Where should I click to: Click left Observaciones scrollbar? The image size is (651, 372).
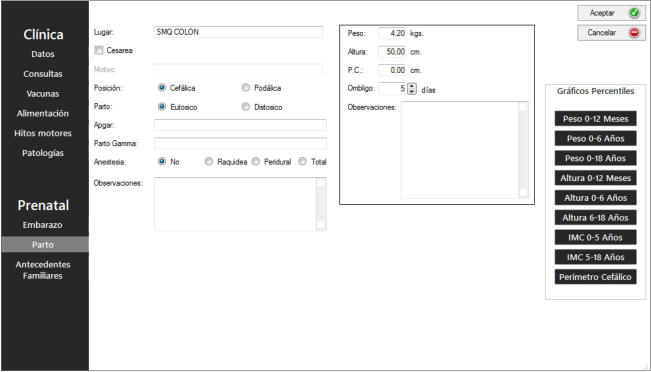[x=321, y=204]
